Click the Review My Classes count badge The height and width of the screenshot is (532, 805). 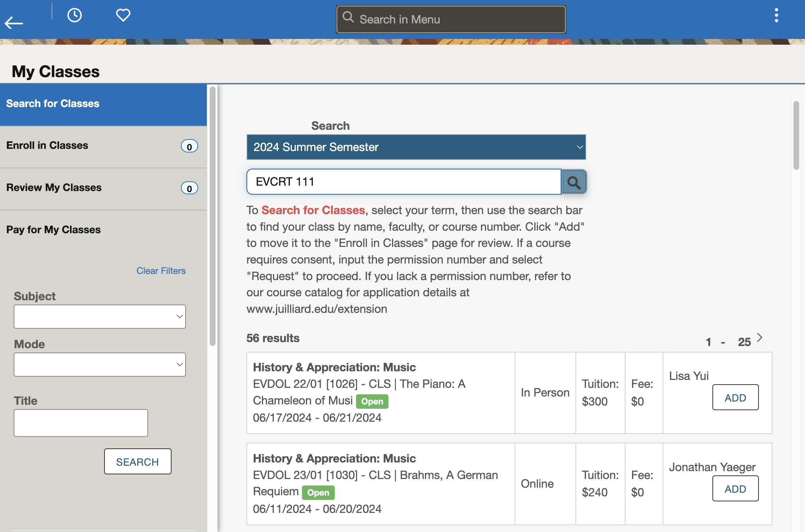(189, 188)
